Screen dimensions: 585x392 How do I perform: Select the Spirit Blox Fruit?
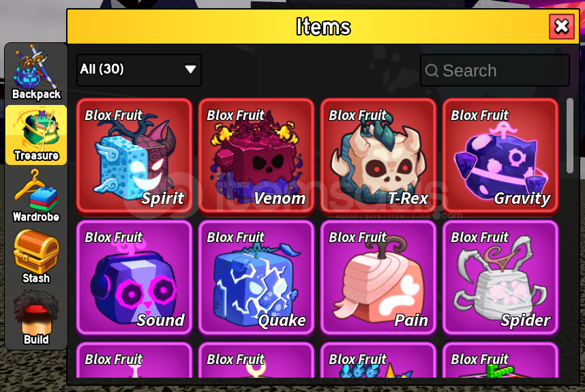pyautogui.click(x=134, y=156)
